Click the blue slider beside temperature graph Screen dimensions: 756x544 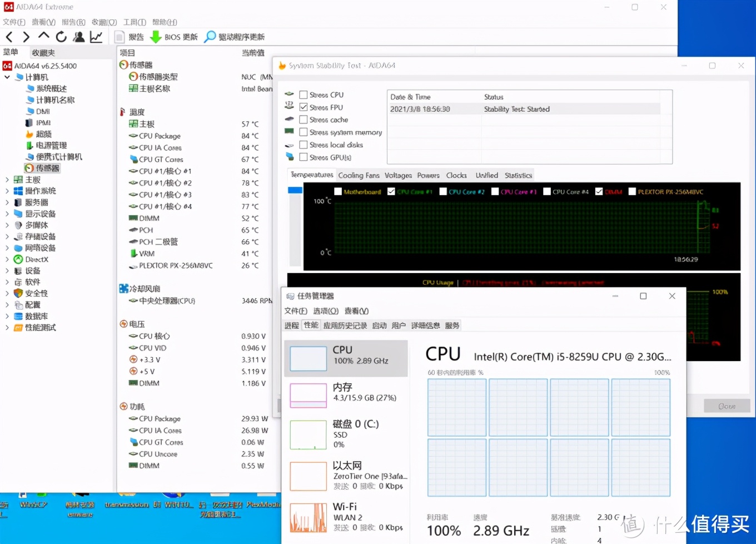point(295,190)
